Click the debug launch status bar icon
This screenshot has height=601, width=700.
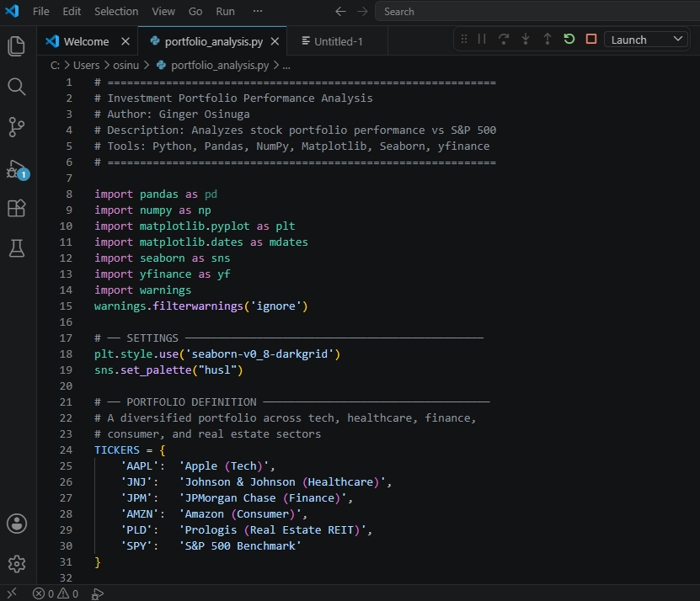(98, 594)
